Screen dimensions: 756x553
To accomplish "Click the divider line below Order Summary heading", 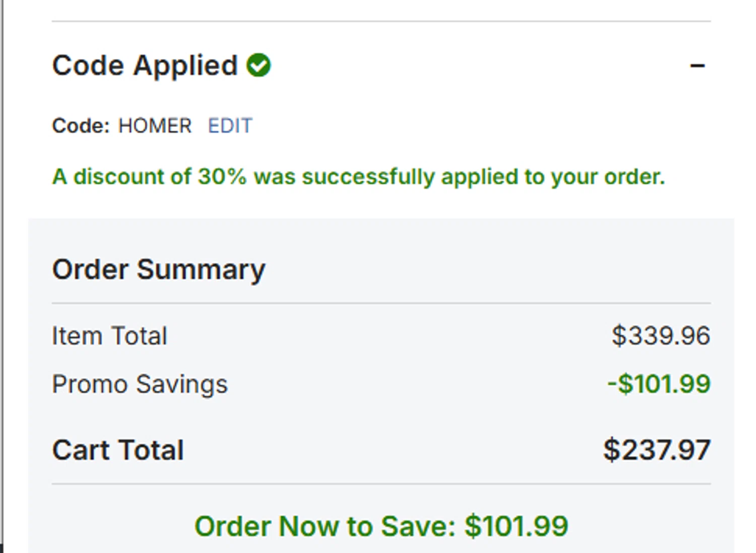I will tap(381, 303).
